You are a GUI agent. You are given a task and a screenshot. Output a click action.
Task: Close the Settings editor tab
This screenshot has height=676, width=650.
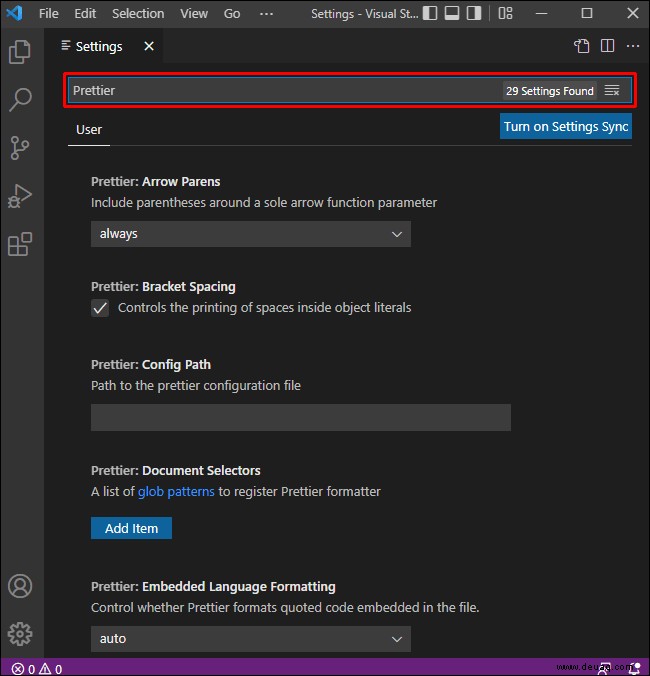pos(149,46)
